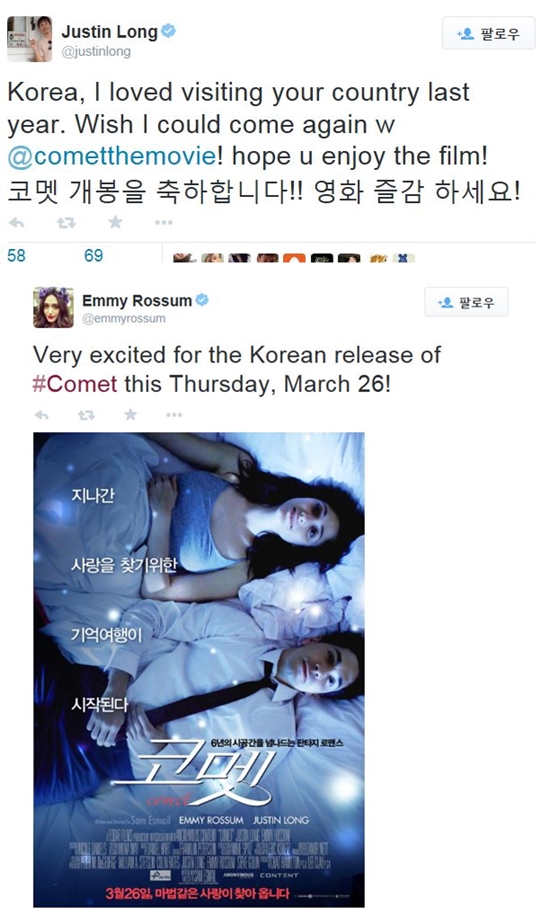Screen dimensions: 540x914
Task: View the 58 retweets count
Action: click(16, 255)
